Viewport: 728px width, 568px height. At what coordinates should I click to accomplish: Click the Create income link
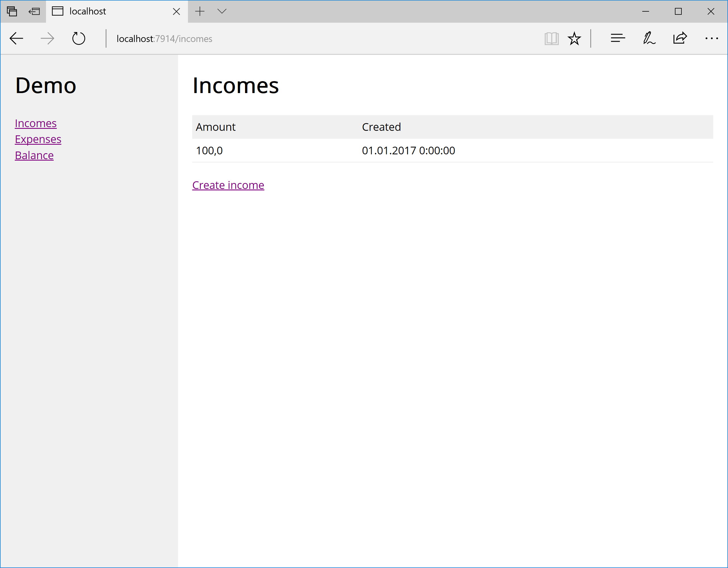click(x=228, y=185)
